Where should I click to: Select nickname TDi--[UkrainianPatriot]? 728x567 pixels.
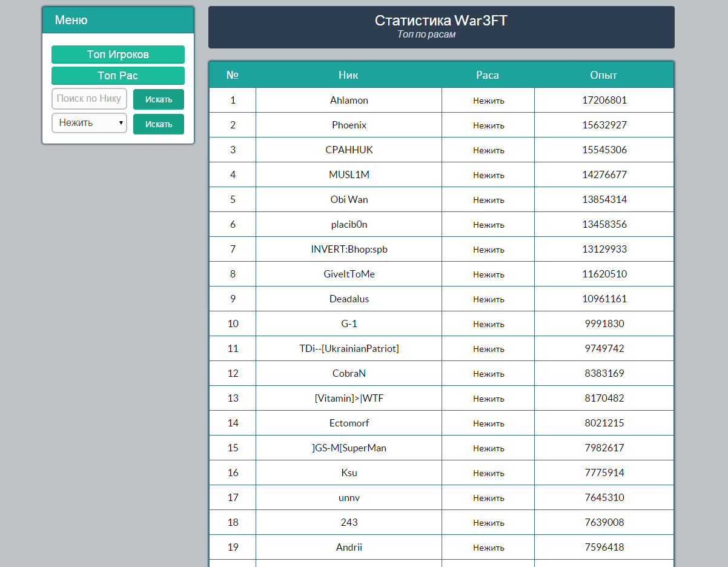point(349,349)
